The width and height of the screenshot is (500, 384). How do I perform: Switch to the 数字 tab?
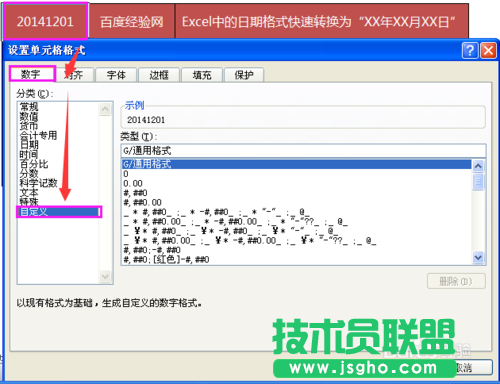32,74
